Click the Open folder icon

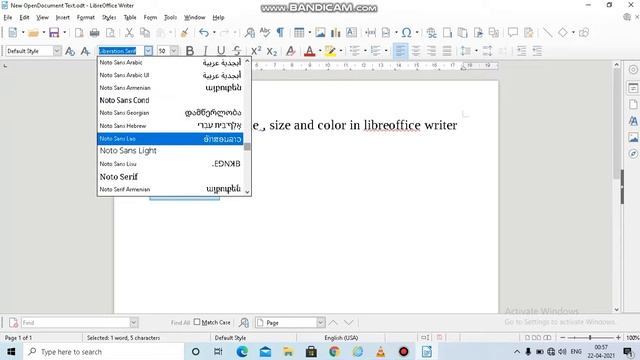[33, 33]
